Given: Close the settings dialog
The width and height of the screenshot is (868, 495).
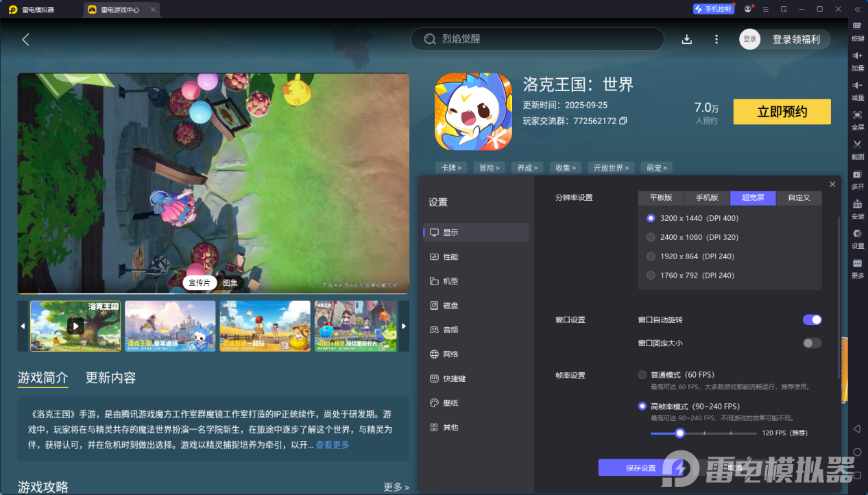Looking at the screenshot, I should [832, 184].
